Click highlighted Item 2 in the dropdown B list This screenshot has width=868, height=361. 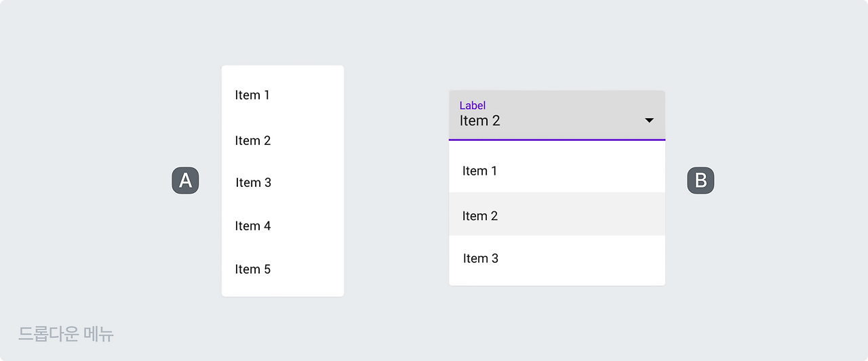point(480,216)
